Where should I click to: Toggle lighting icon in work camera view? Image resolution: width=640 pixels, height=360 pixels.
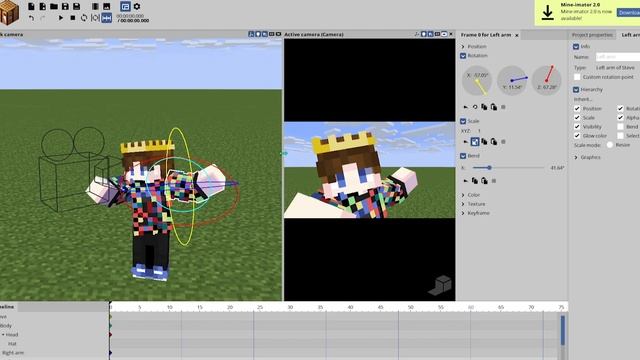click(258, 34)
